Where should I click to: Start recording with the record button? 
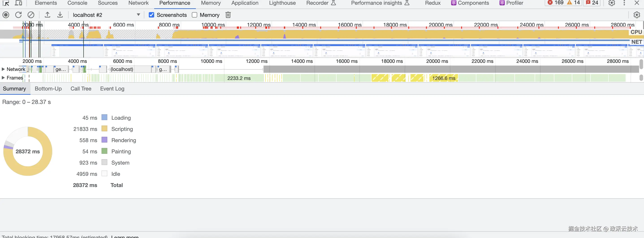(6, 15)
